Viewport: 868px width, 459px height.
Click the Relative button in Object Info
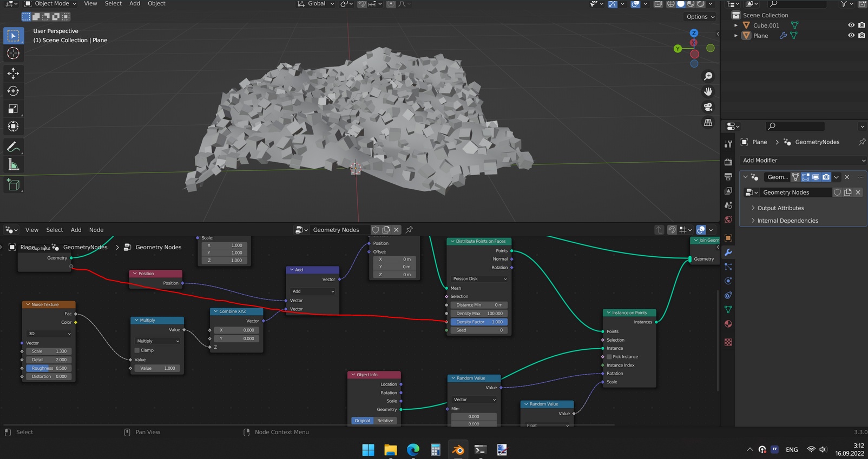tap(385, 421)
